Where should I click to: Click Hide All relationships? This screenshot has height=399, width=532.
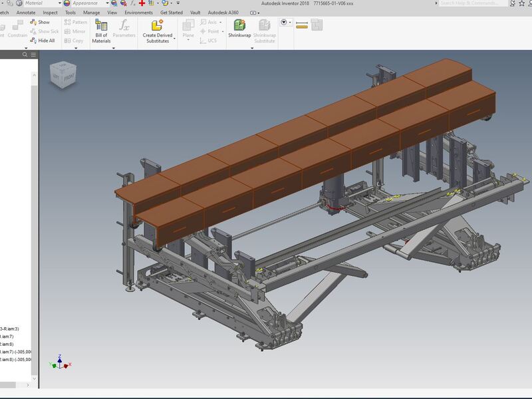tap(43, 41)
